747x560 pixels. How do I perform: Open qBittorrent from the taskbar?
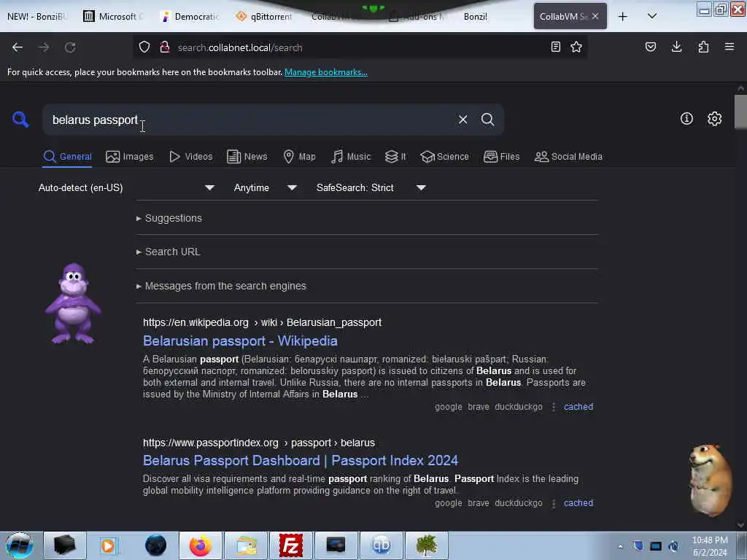(x=381, y=545)
